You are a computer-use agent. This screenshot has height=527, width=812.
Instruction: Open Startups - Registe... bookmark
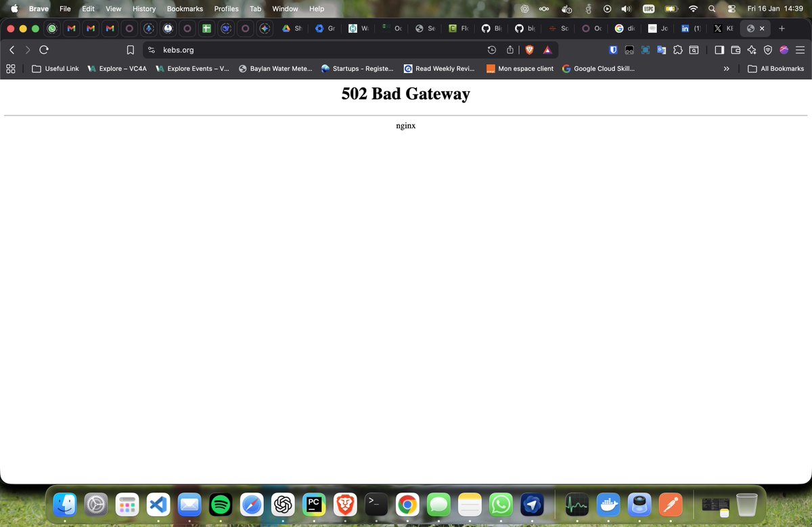point(357,68)
